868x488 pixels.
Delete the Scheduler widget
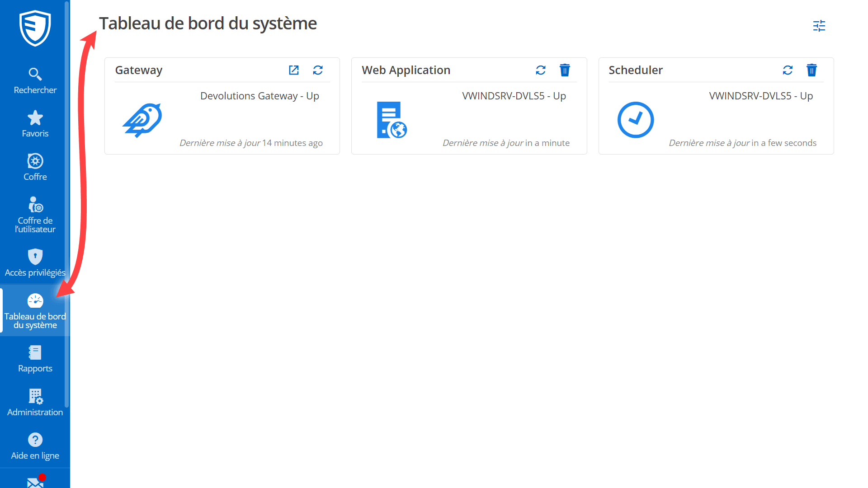[x=811, y=70]
